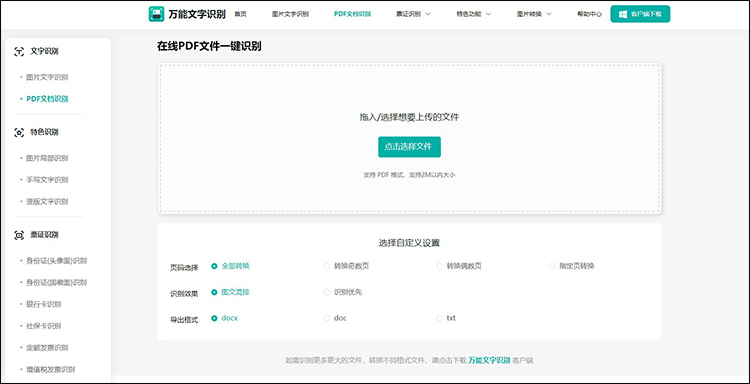Click the 在线PDF文件一键识别 page title
Viewport: 750px width, 384px height.
pyautogui.click(x=209, y=46)
